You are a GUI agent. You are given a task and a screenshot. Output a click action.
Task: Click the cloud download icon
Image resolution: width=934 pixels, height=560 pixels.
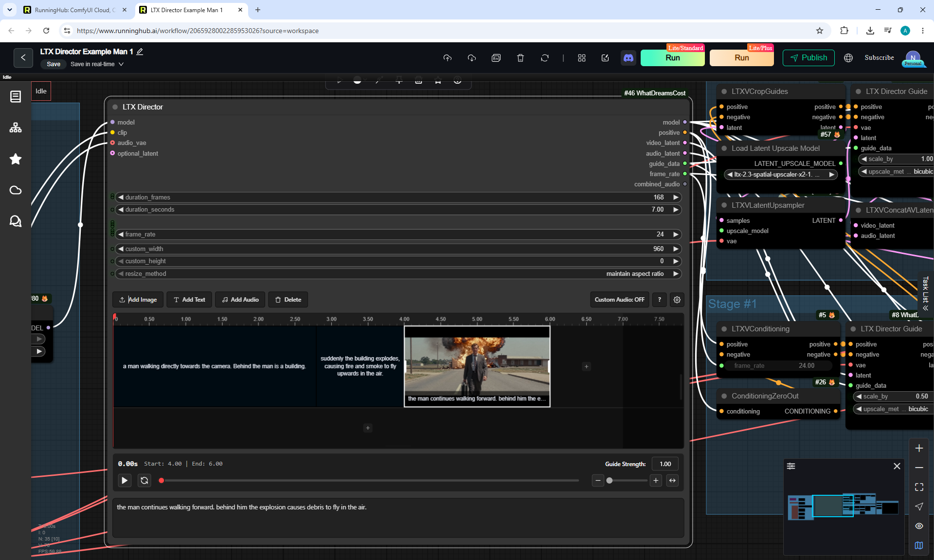tap(472, 58)
